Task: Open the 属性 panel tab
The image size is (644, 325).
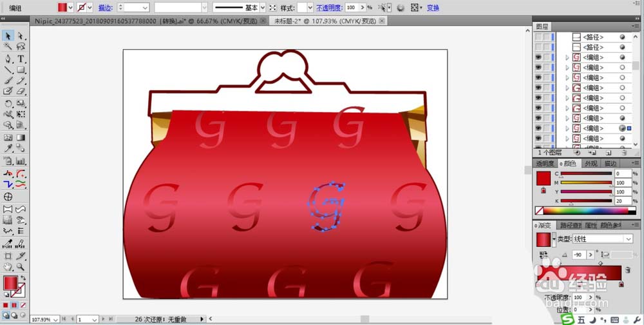Action: 590,226
